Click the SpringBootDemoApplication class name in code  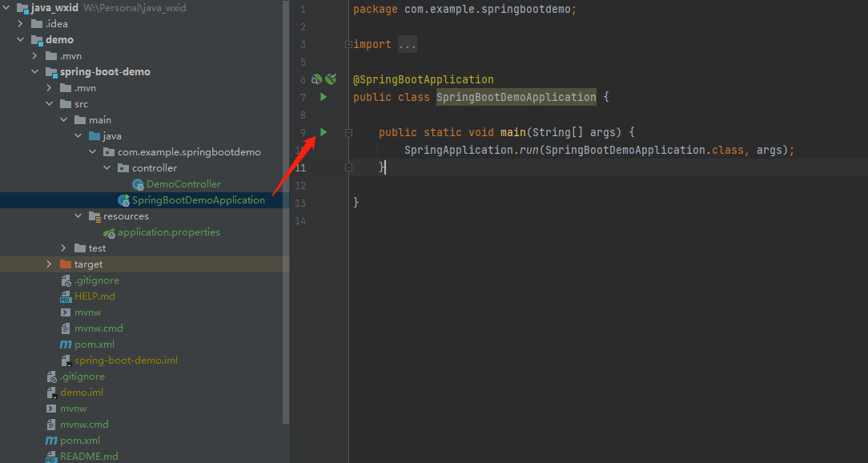coord(516,98)
